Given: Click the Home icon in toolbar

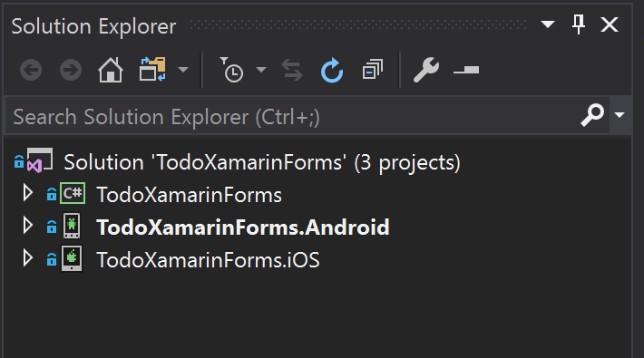Looking at the screenshot, I should [x=111, y=70].
